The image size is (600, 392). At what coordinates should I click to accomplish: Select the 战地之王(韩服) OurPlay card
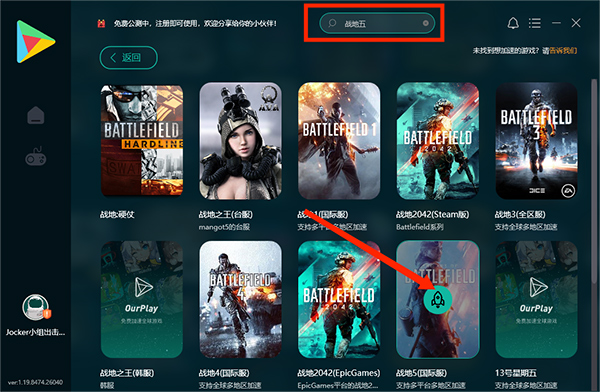coord(142,299)
